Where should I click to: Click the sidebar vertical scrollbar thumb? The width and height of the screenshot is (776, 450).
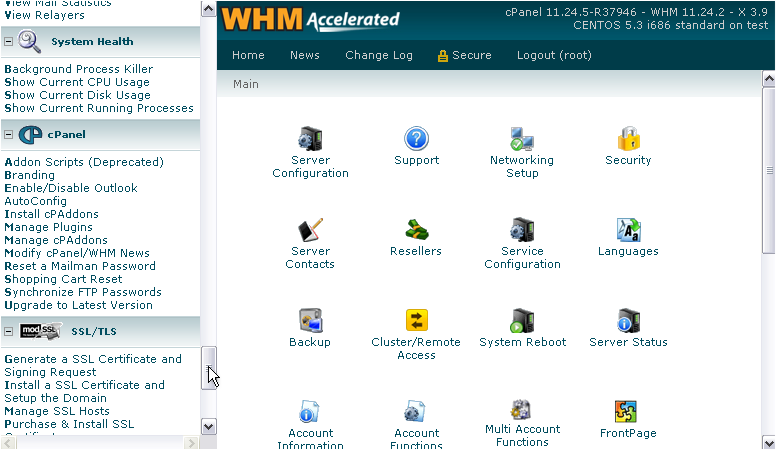[x=208, y=366]
